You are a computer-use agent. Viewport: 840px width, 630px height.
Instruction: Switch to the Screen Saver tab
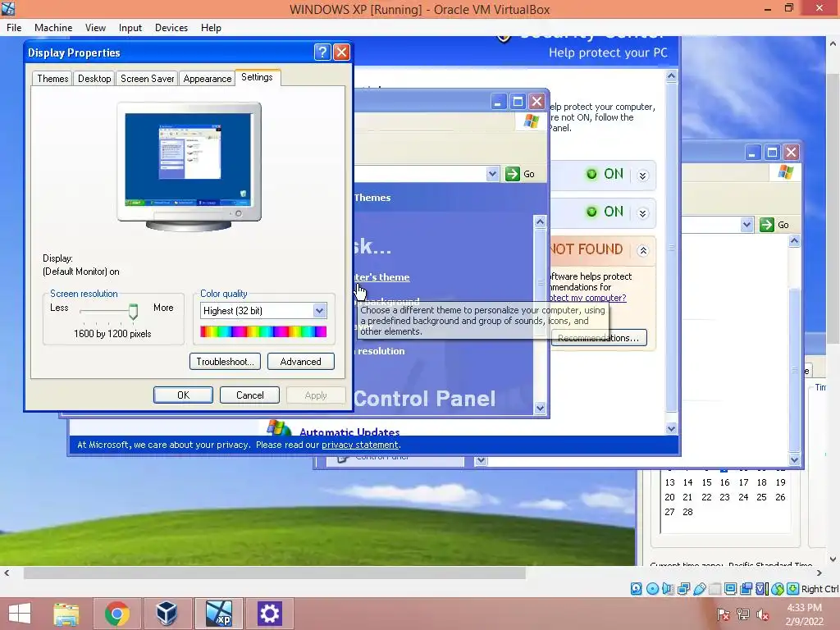[148, 79]
